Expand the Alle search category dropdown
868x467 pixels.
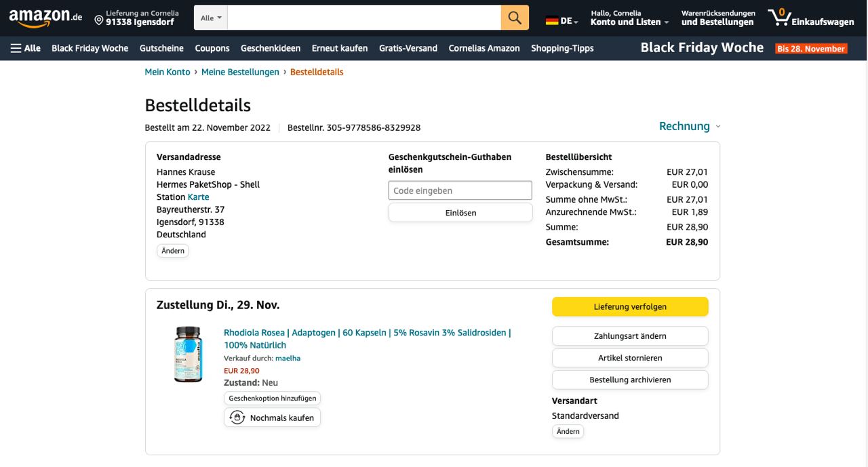[211, 18]
